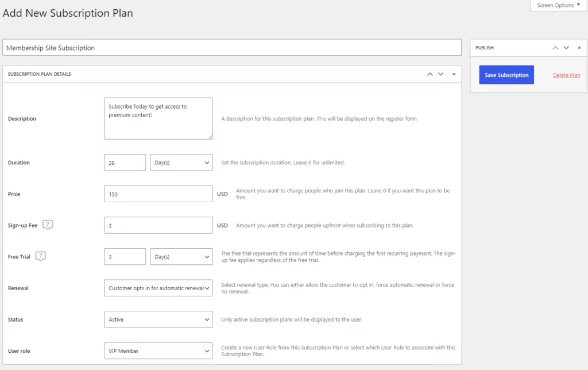Focus the plan title field
This screenshot has height=370, width=588.
(232, 48)
